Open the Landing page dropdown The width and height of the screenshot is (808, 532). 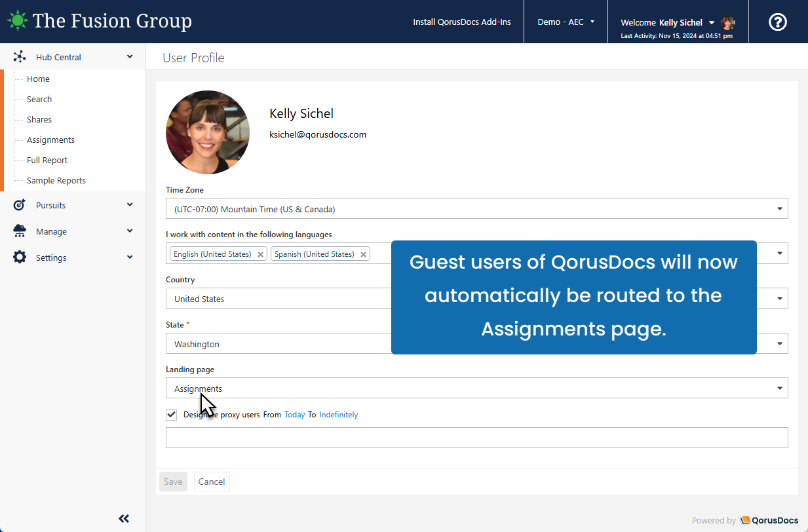tap(476, 388)
